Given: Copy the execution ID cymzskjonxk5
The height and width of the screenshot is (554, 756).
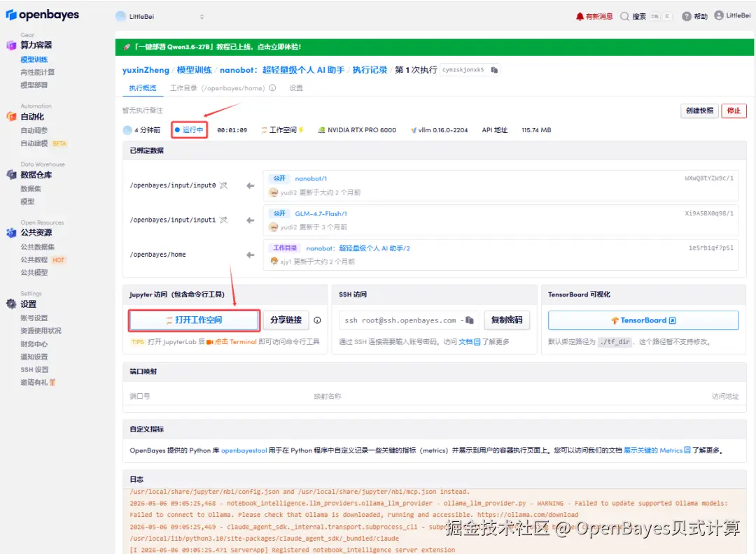Looking at the screenshot, I should click(494, 70).
